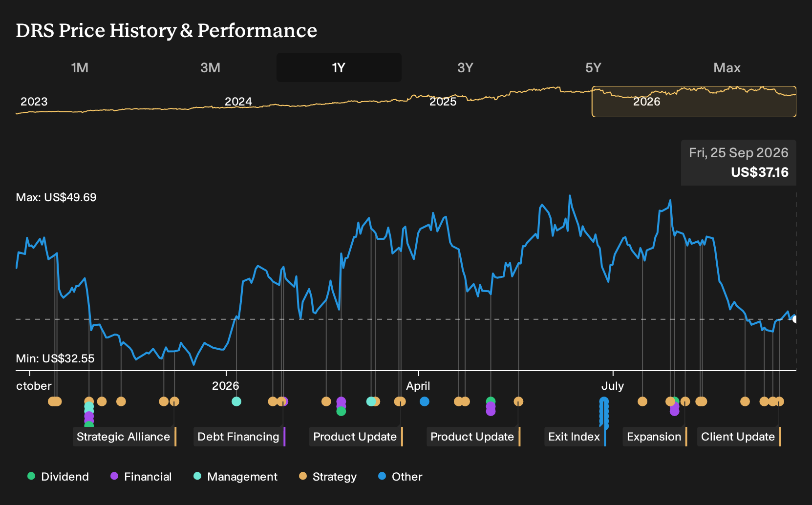The image size is (812, 505).
Task: Click the green Dividend legend dot
Action: 31,476
